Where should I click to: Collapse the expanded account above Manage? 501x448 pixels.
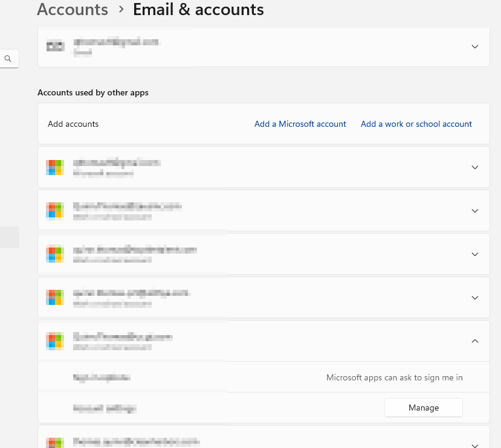474,341
